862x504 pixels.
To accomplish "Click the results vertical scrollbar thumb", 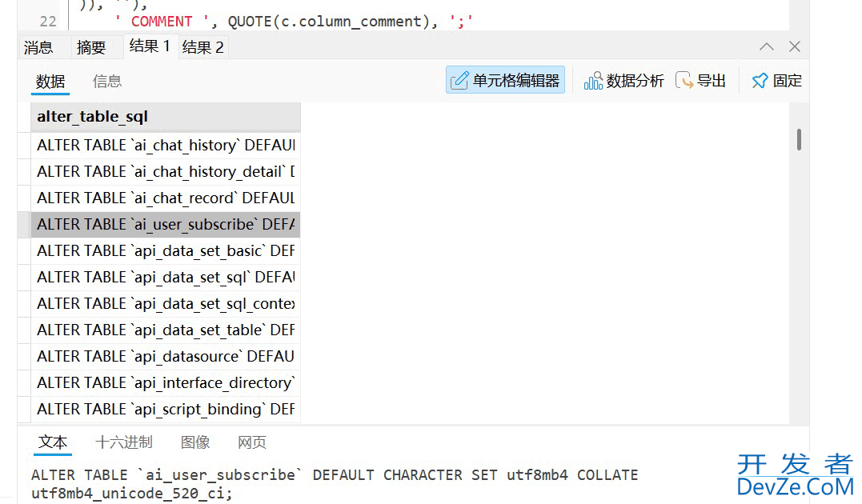I will click(x=799, y=139).
